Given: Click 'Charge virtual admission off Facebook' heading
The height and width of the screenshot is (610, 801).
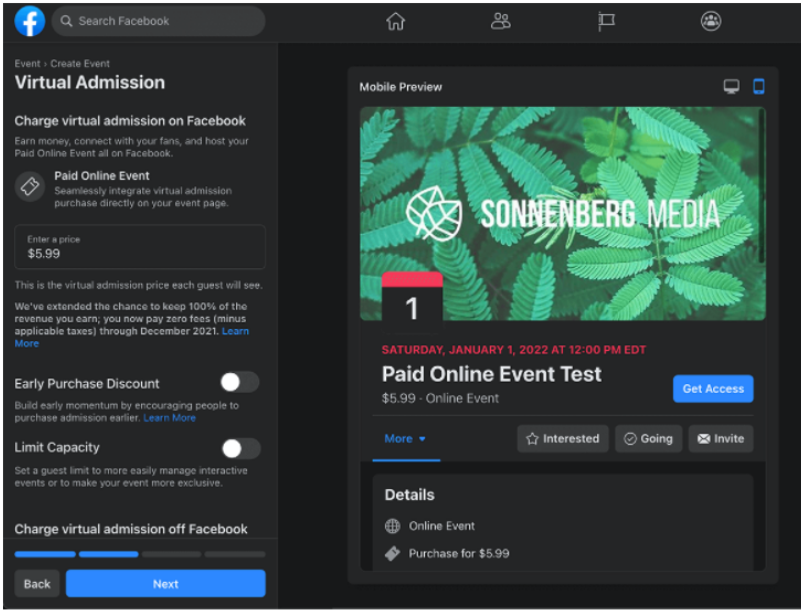Looking at the screenshot, I should [x=131, y=529].
